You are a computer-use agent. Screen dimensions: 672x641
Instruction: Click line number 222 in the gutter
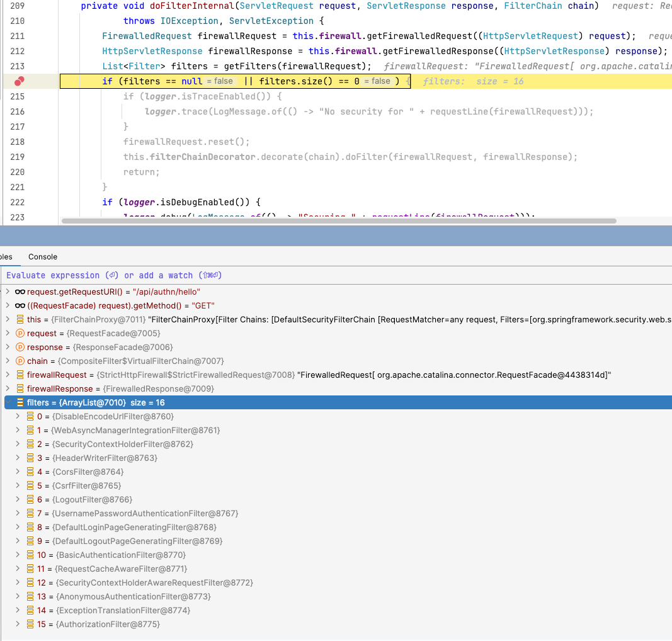pyautogui.click(x=17, y=202)
